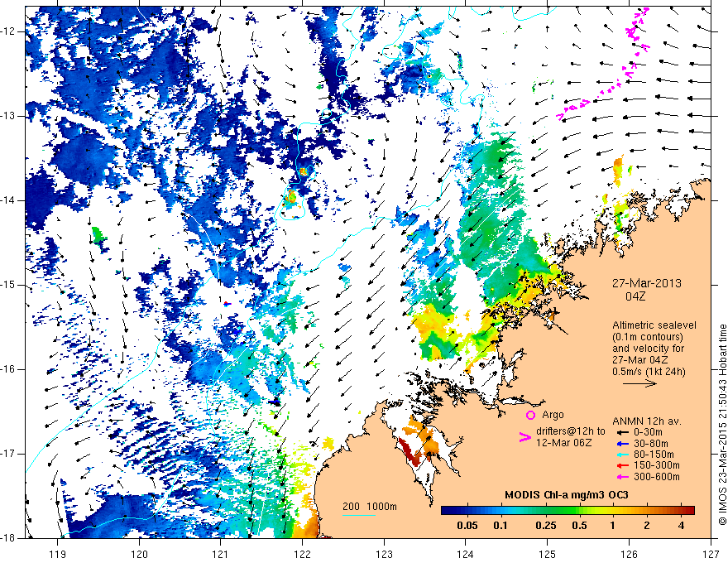The width and height of the screenshot is (728, 563).
Task: Click the magenta 300-600m arrow legend icon
Action: click(622, 477)
